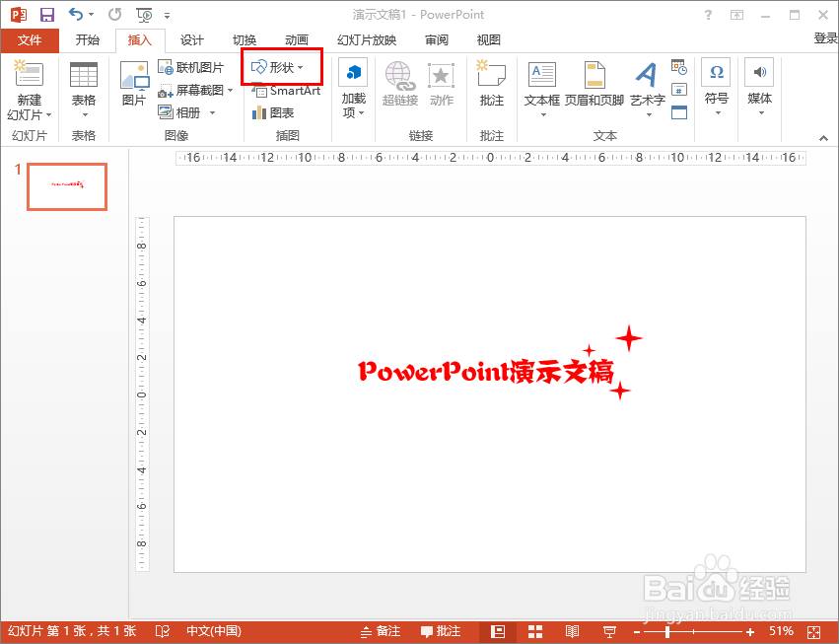Collapse the ribbon with the chevron
839x644 pixels.
823,138
